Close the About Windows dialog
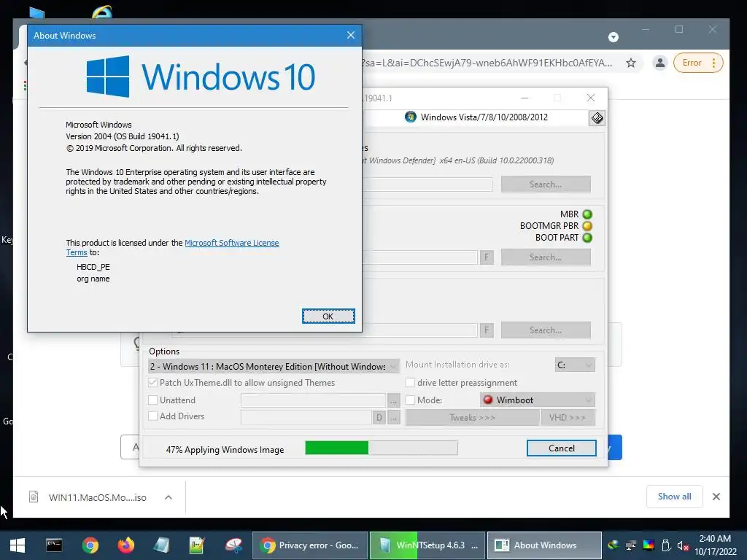This screenshot has width=747, height=560. [x=351, y=35]
